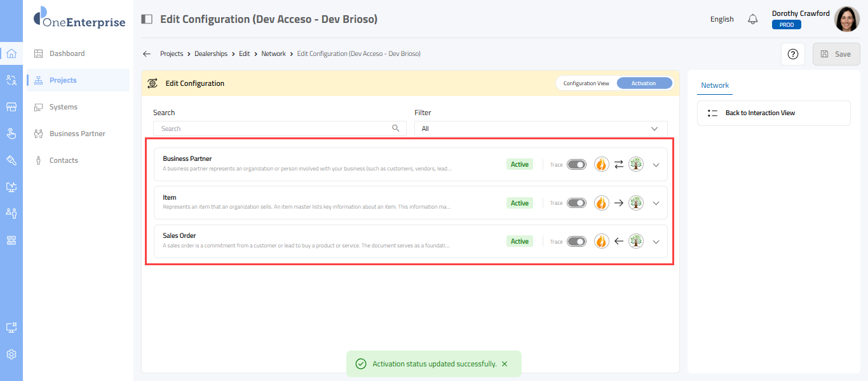Screen dimensions: 868x381
Task: Click the Dealerships breadcrumb link
Action: click(211, 54)
